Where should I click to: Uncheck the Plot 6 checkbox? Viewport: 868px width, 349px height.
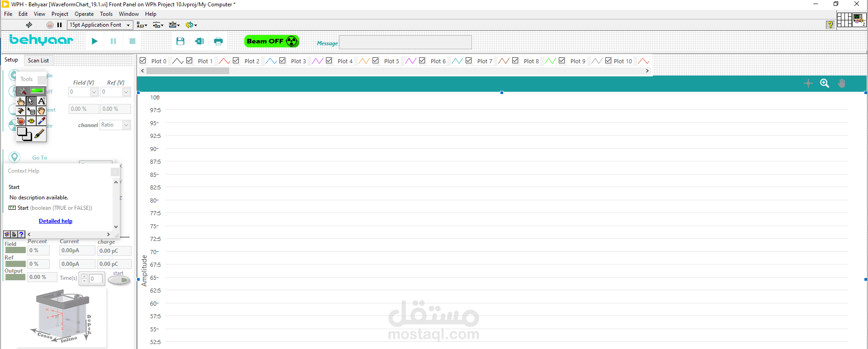[422, 61]
